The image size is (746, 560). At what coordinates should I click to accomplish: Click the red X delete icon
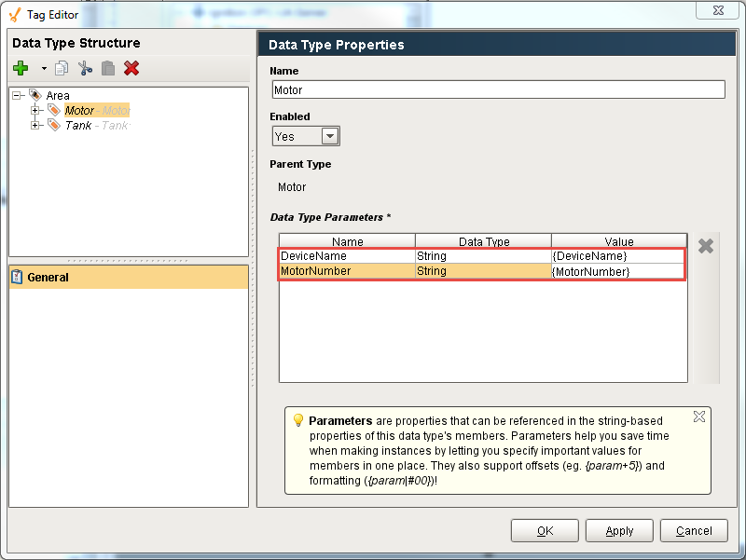(x=131, y=68)
